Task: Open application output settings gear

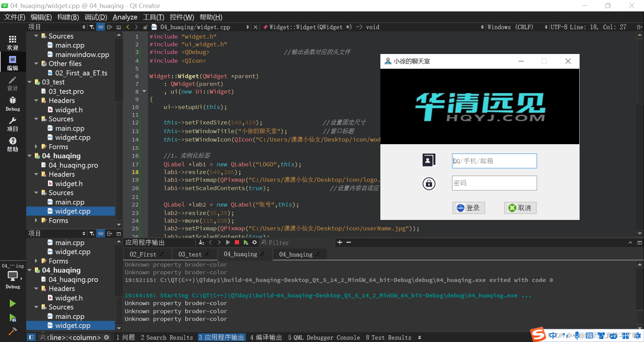Action: click(x=255, y=242)
